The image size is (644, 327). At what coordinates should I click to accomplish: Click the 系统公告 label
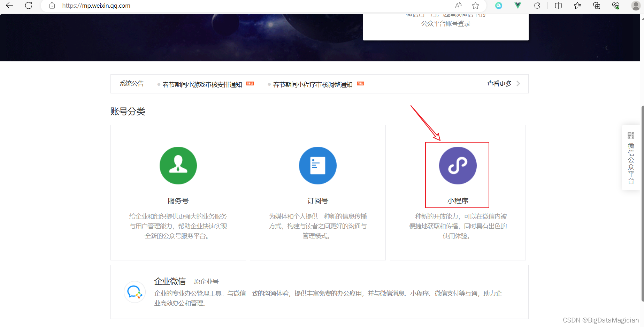tap(132, 84)
